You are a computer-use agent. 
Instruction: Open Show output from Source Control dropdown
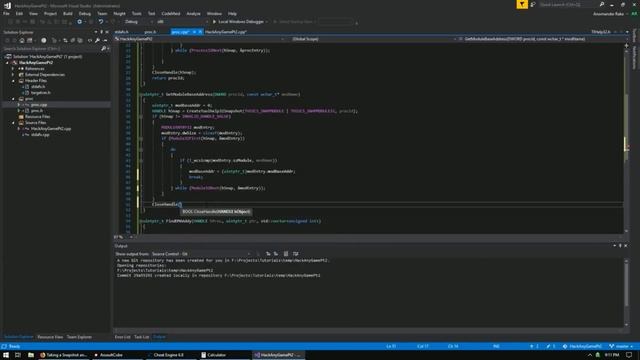click(201, 254)
